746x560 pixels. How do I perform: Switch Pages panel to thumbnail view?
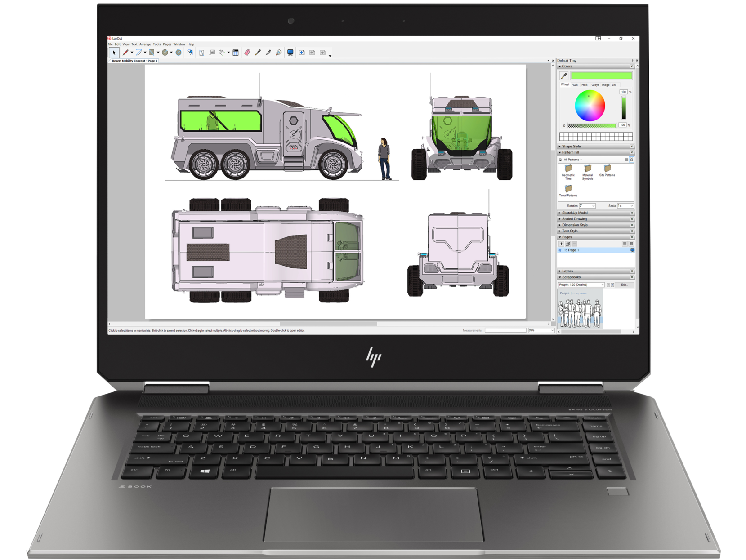pyautogui.click(x=631, y=244)
